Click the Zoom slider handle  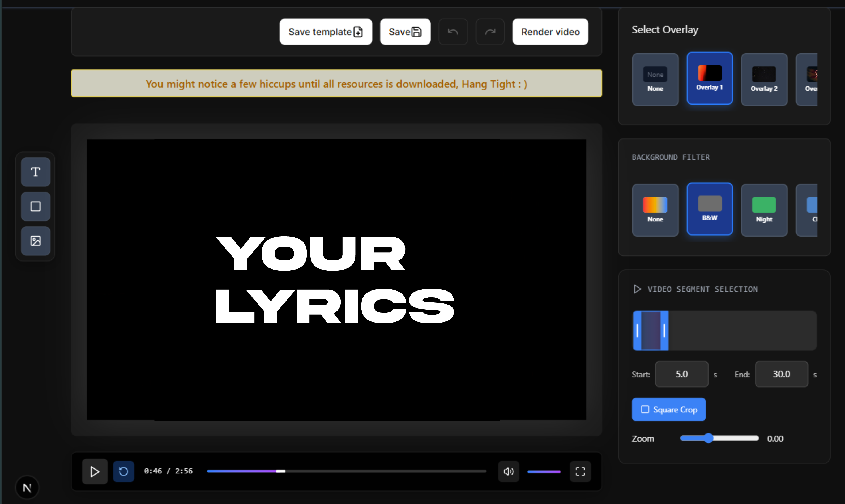[708, 438]
